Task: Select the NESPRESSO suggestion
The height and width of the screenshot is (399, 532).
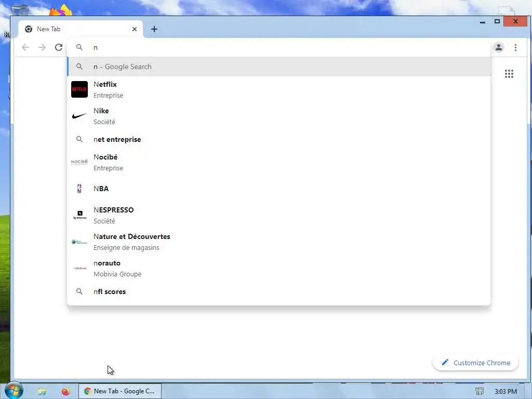Action: 279,215
